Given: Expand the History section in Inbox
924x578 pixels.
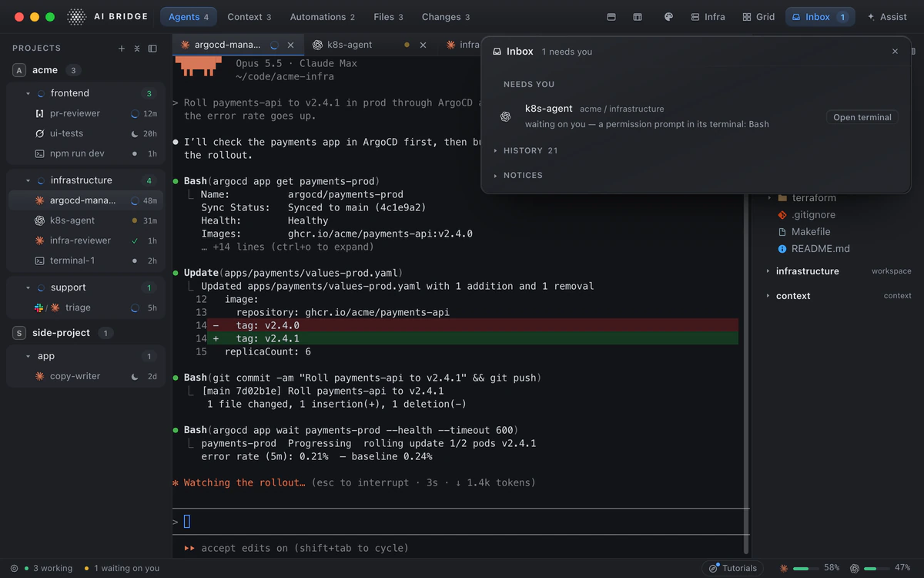Looking at the screenshot, I should [527, 151].
